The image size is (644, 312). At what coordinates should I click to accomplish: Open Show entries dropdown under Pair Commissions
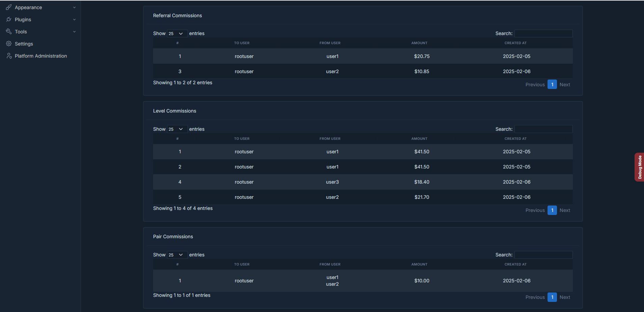tap(177, 255)
